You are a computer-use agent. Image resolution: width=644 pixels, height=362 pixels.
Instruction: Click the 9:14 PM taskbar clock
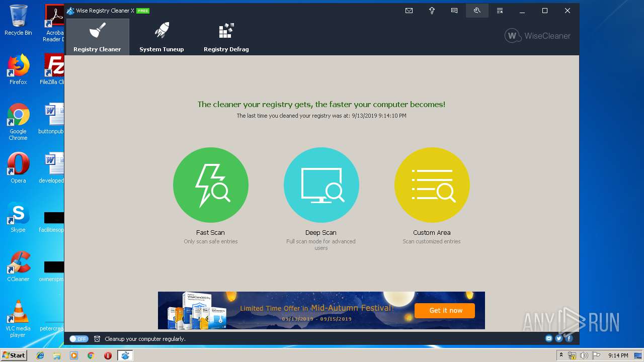click(x=618, y=355)
